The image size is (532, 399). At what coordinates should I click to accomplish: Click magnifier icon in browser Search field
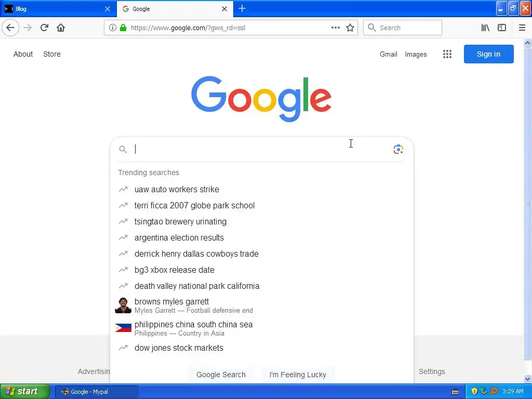[372, 28]
